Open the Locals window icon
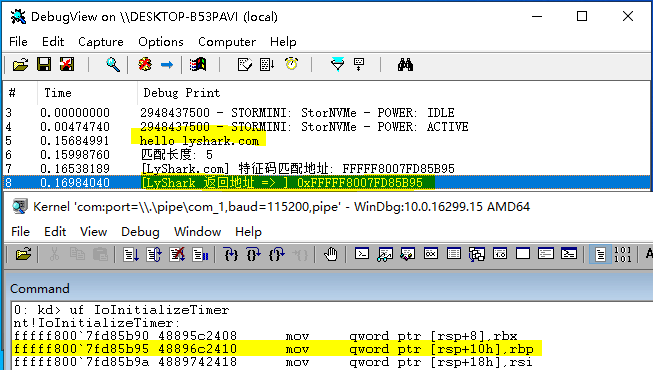Viewport: 653px width, 370px height. coord(408,254)
